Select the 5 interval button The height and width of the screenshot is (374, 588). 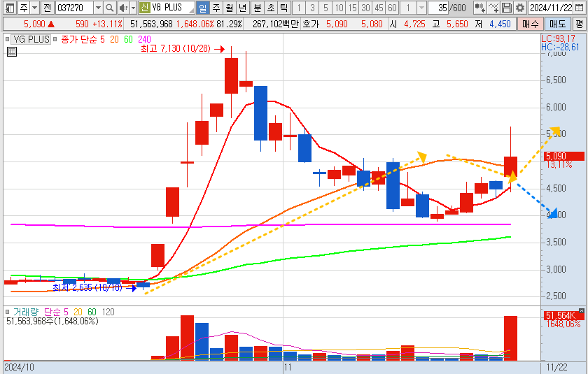(325, 8)
